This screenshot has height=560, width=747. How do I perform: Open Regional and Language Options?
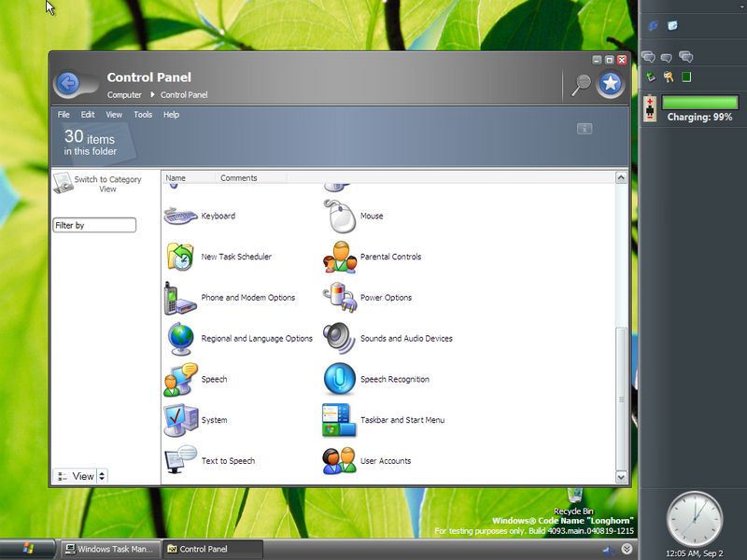(x=180, y=339)
